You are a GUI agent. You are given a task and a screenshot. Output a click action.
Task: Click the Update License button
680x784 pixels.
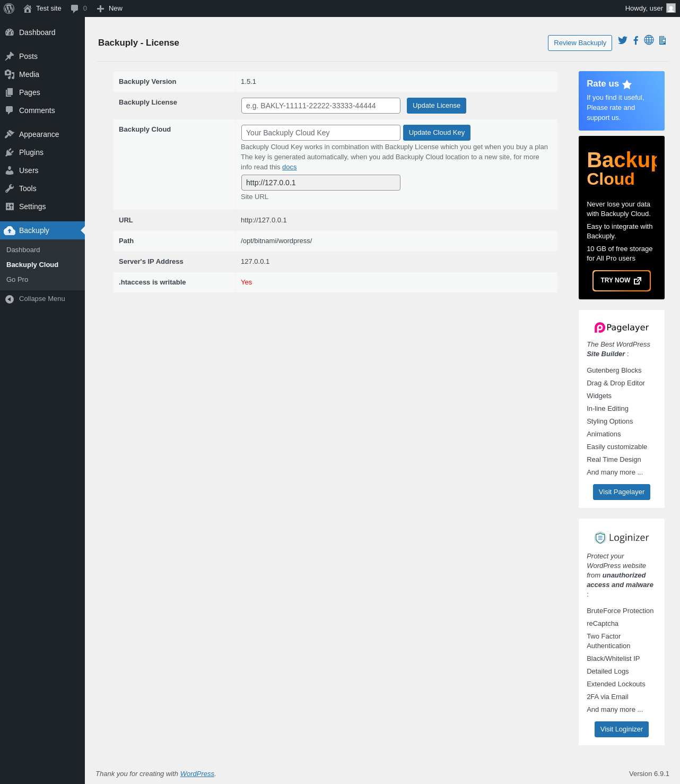(437, 106)
